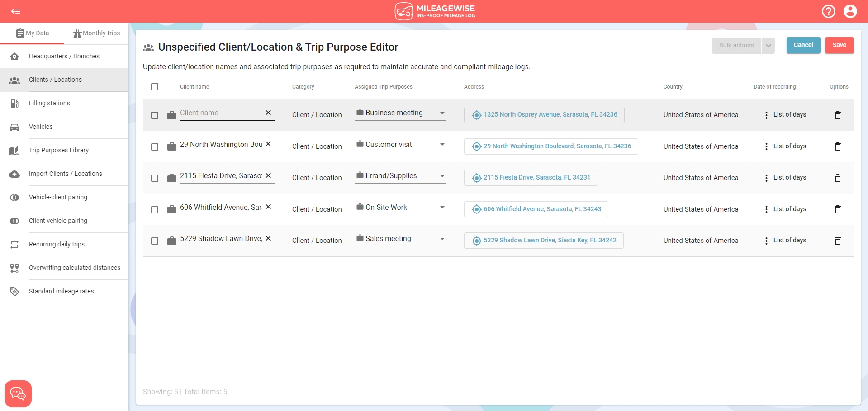Open the three-dot menu for the 5229 Shadow Lawn row

click(x=766, y=241)
